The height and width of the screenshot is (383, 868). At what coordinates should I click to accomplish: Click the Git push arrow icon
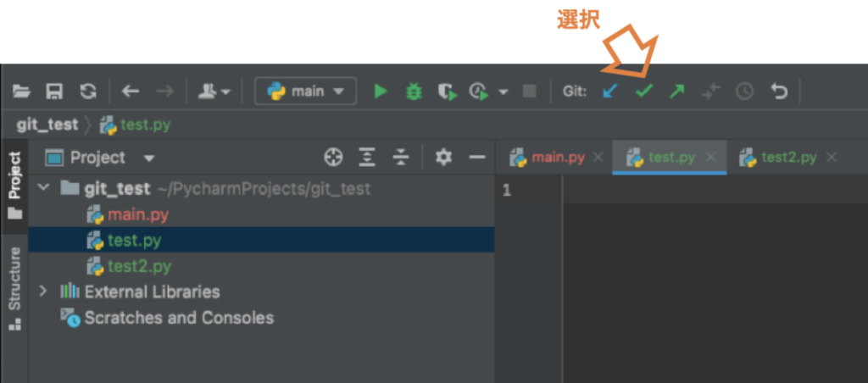(676, 92)
